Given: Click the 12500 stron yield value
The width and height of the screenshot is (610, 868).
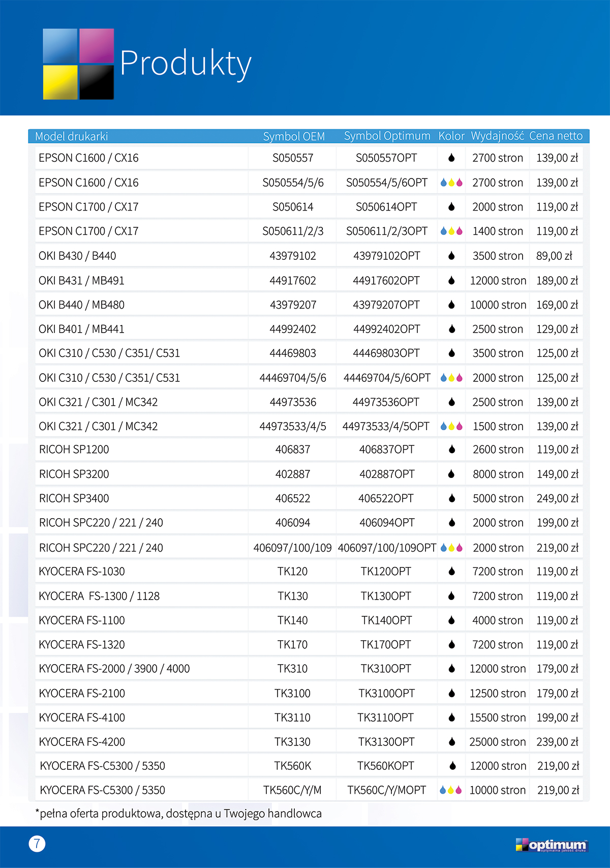Looking at the screenshot, I should coord(498,693).
